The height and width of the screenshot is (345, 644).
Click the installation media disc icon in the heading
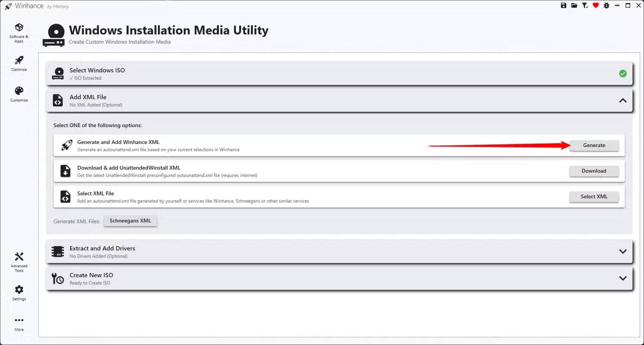pyautogui.click(x=54, y=35)
